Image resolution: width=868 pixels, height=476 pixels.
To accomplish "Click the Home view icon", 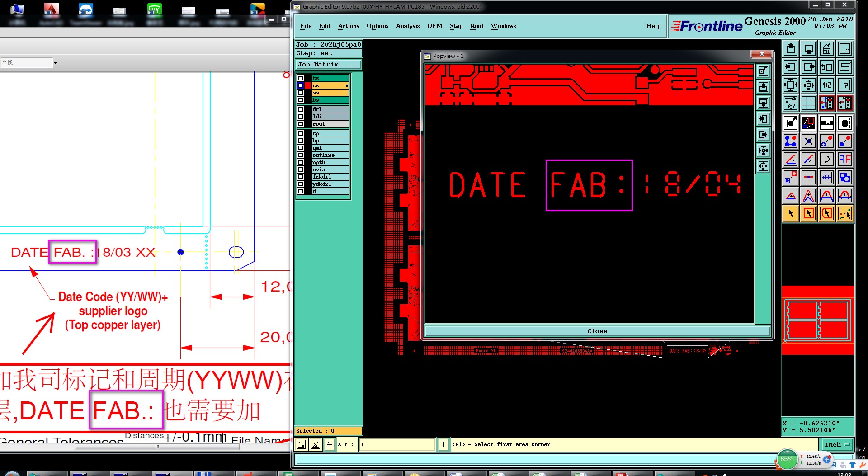I will pyautogui.click(x=826, y=49).
